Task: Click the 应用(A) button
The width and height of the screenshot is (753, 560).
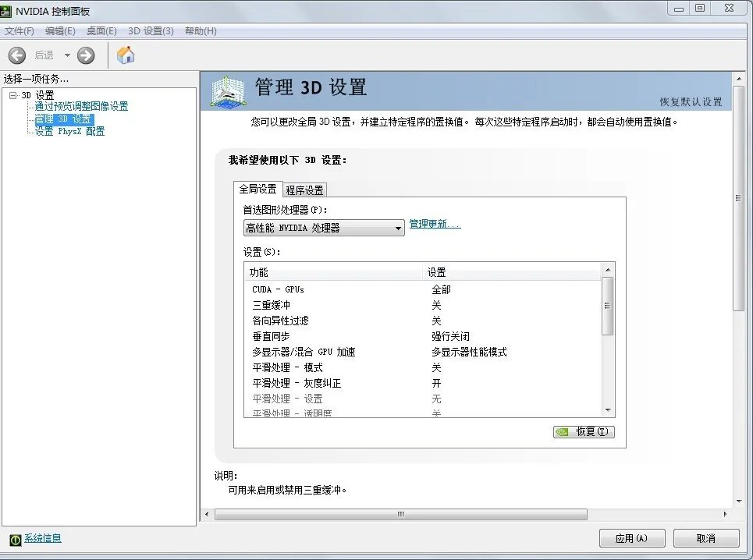Action: coord(632,538)
